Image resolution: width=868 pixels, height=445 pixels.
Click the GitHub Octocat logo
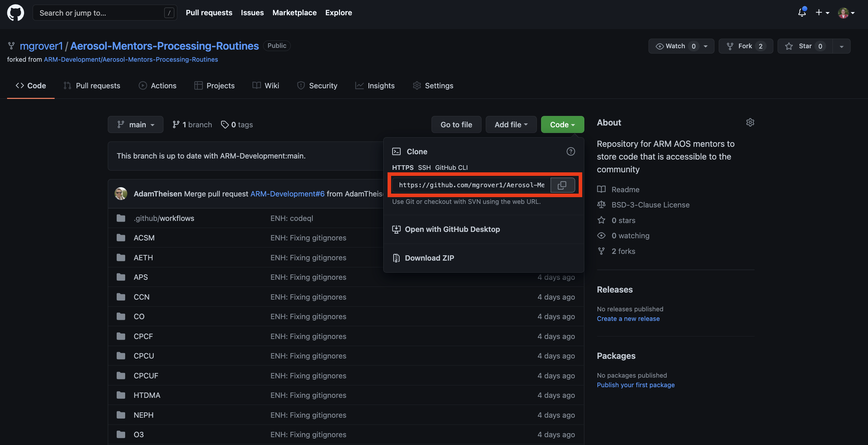tap(16, 13)
